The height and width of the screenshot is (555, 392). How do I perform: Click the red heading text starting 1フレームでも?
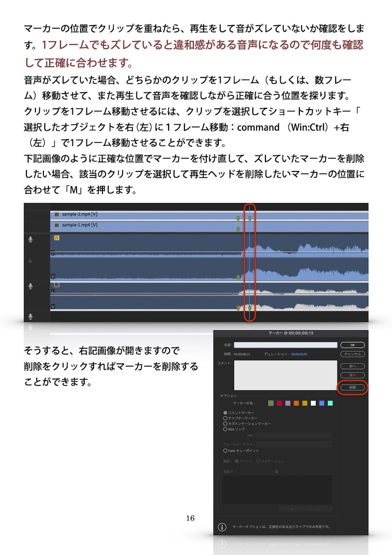click(194, 53)
